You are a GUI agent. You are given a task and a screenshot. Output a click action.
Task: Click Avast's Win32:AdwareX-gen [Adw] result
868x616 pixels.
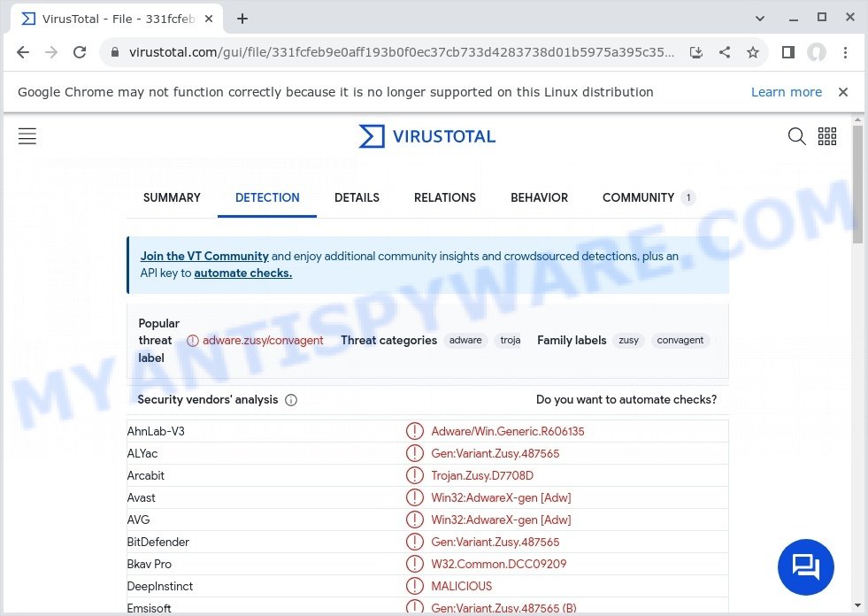(501, 497)
